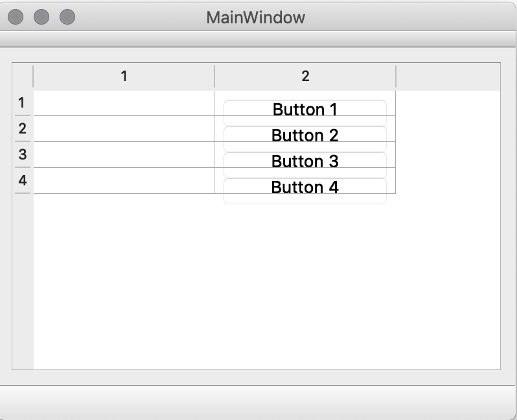Click the empty cell beside Button 2
This screenshot has height=420, width=517.
click(x=124, y=129)
